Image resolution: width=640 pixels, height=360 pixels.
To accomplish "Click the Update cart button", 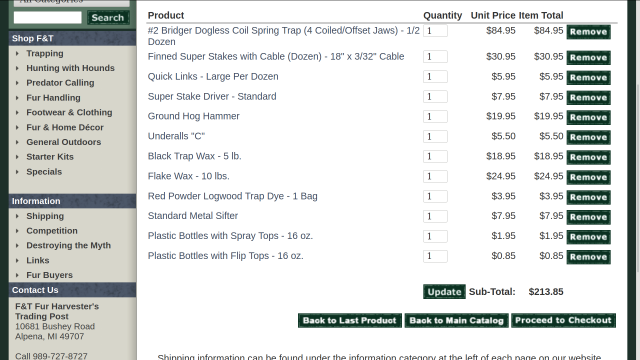I will [x=444, y=292].
